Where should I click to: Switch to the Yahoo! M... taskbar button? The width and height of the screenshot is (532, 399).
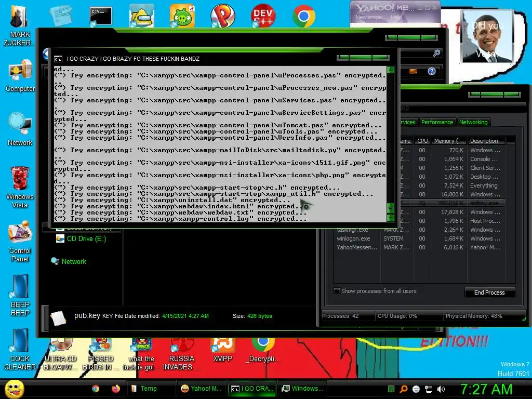point(201,389)
